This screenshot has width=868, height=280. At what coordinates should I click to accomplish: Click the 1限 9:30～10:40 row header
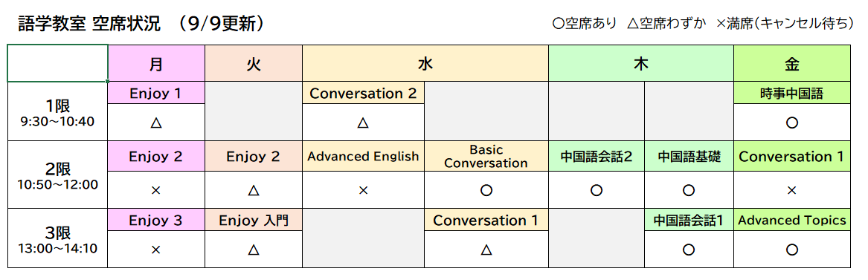pyautogui.click(x=57, y=111)
